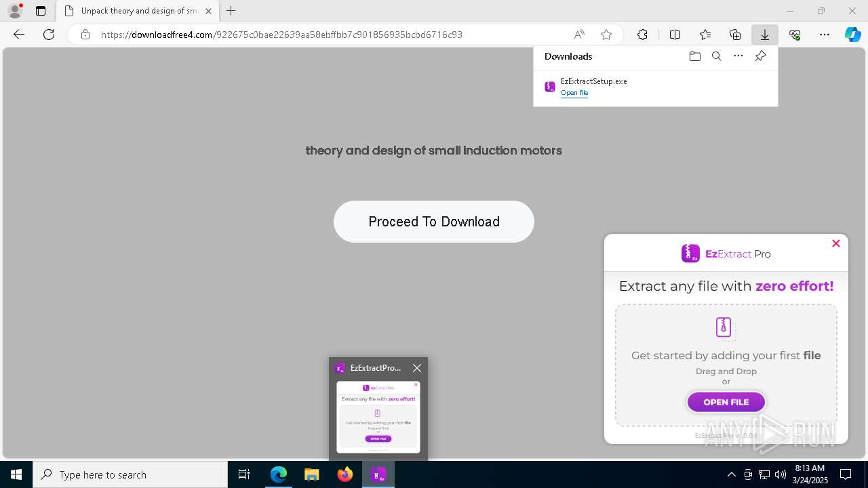Open clock showing 8:13 AM
This screenshot has height=488, width=868.
[810, 474]
